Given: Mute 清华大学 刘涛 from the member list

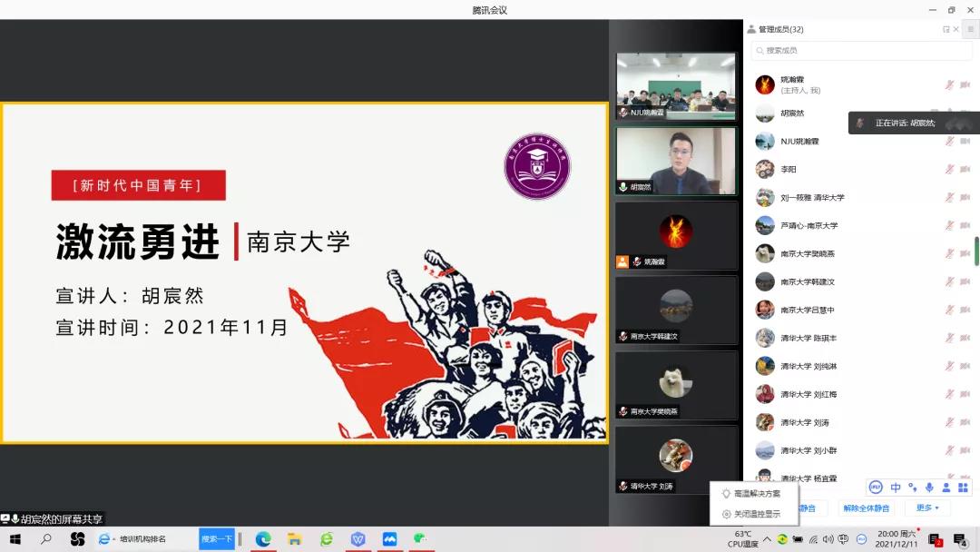Looking at the screenshot, I should coord(950,422).
